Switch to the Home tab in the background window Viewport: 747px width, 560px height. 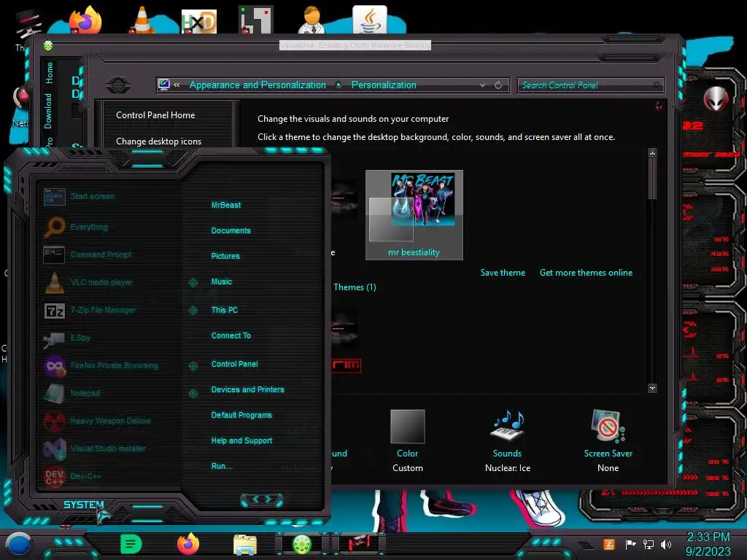coord(49,73)
